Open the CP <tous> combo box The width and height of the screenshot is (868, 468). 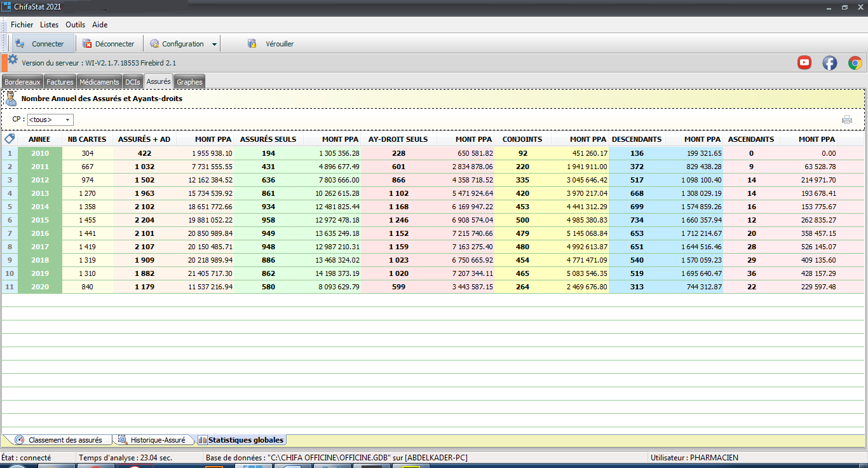(x=51, y=120)
